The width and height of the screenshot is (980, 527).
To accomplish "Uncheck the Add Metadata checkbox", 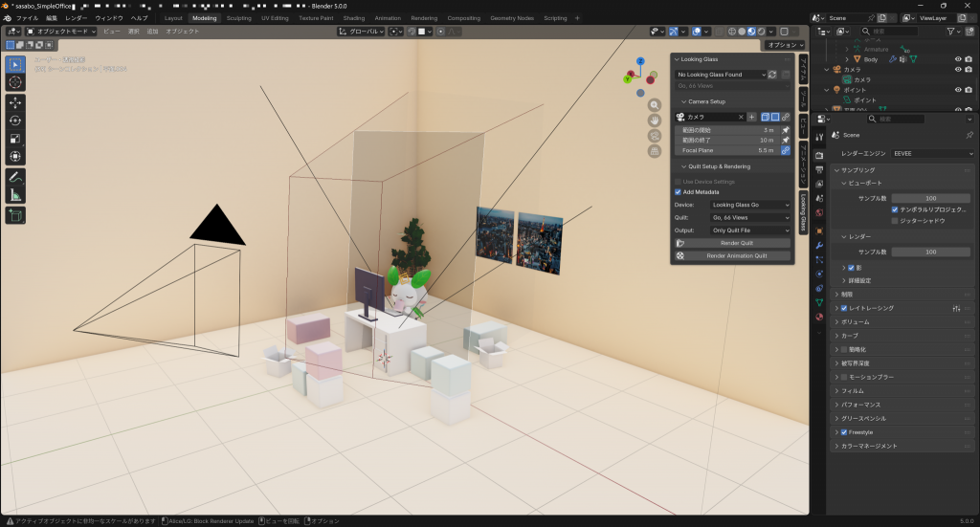I will pyautogui.click(x=679, y=192).
